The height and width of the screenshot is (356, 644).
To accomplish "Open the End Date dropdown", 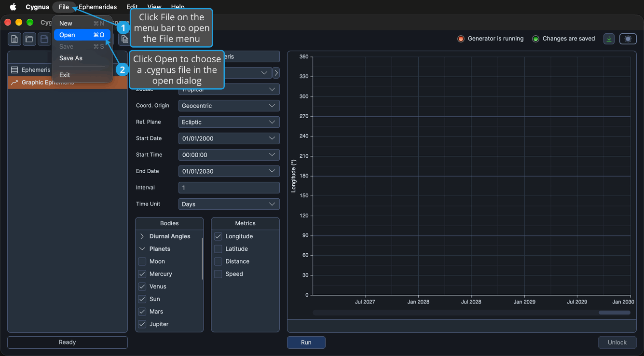I will coord(229,171).
